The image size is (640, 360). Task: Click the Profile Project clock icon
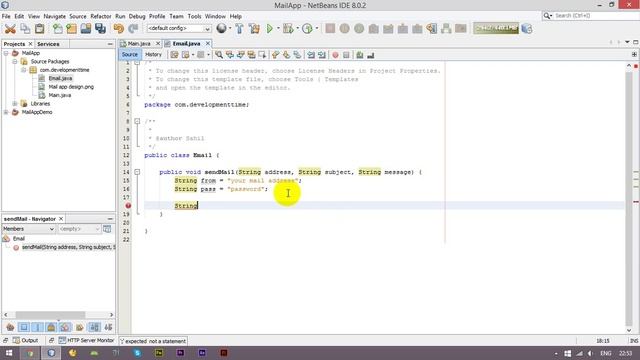(307, 29)
